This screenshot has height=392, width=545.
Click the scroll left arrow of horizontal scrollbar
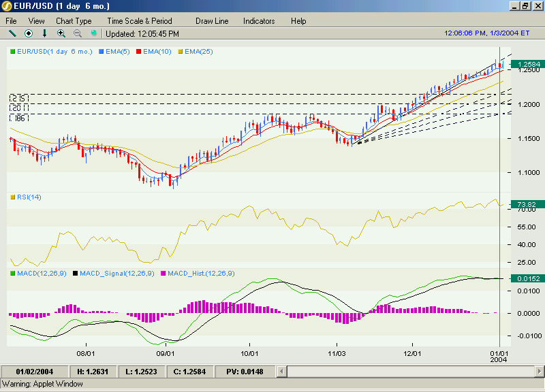pos(281,372)
